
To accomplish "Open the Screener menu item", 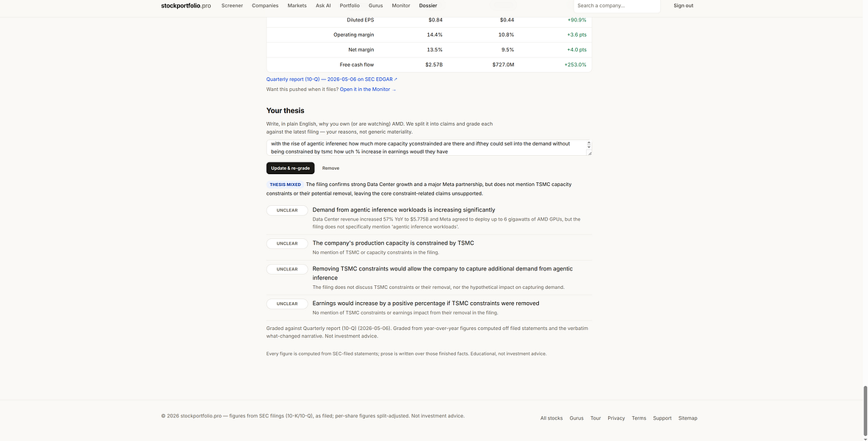I will (232, 6).
